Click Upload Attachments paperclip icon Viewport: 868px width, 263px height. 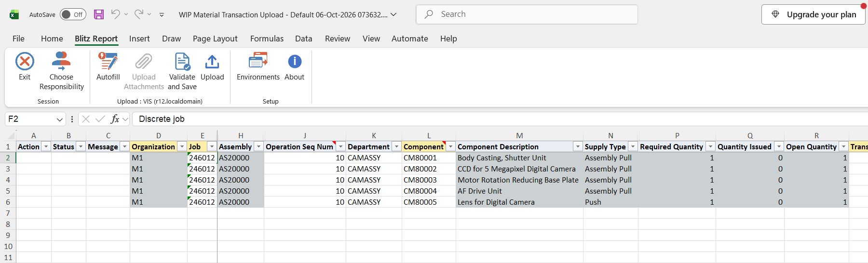144,62
